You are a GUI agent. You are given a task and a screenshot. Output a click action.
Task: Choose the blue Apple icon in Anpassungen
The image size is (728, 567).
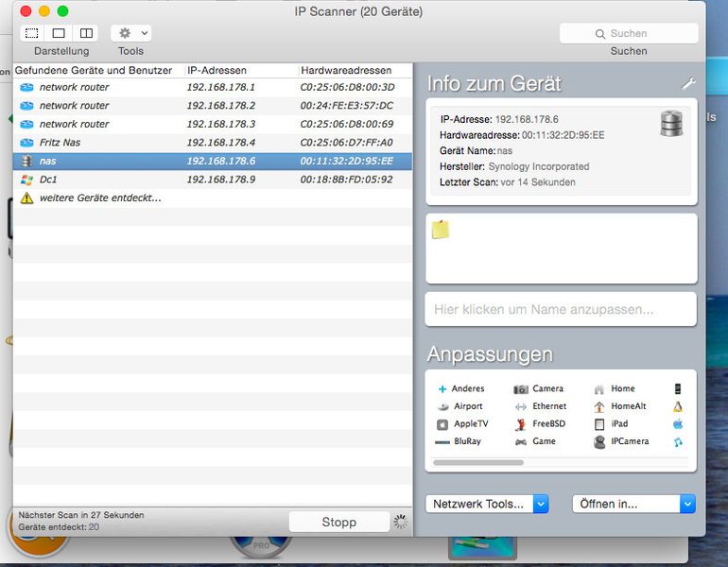click(678, 424)
